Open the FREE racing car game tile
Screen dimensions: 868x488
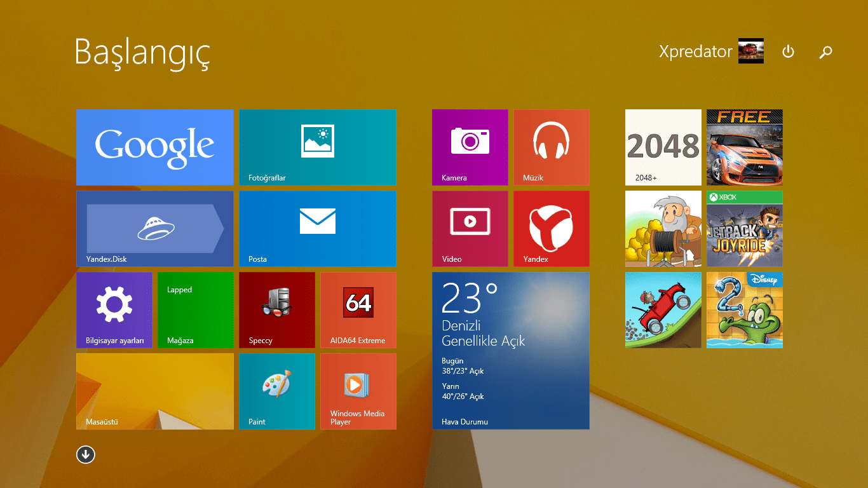(x=745, y=147)
